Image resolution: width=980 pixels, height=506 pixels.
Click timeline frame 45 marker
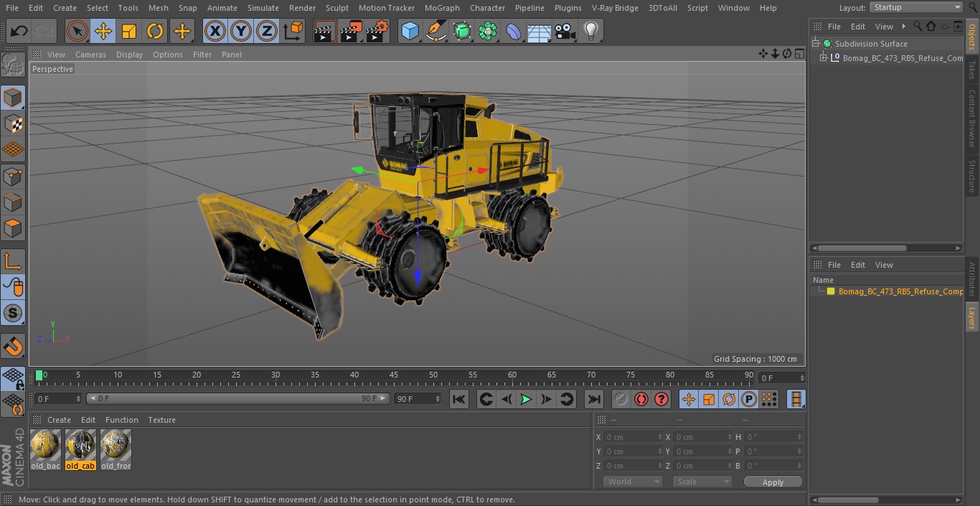[393, 375]
